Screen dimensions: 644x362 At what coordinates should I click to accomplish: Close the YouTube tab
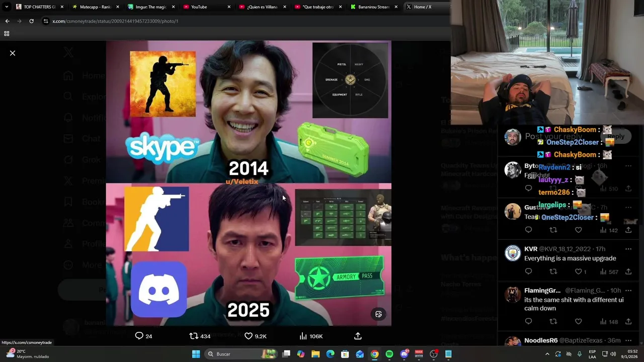tap(229, 7)
